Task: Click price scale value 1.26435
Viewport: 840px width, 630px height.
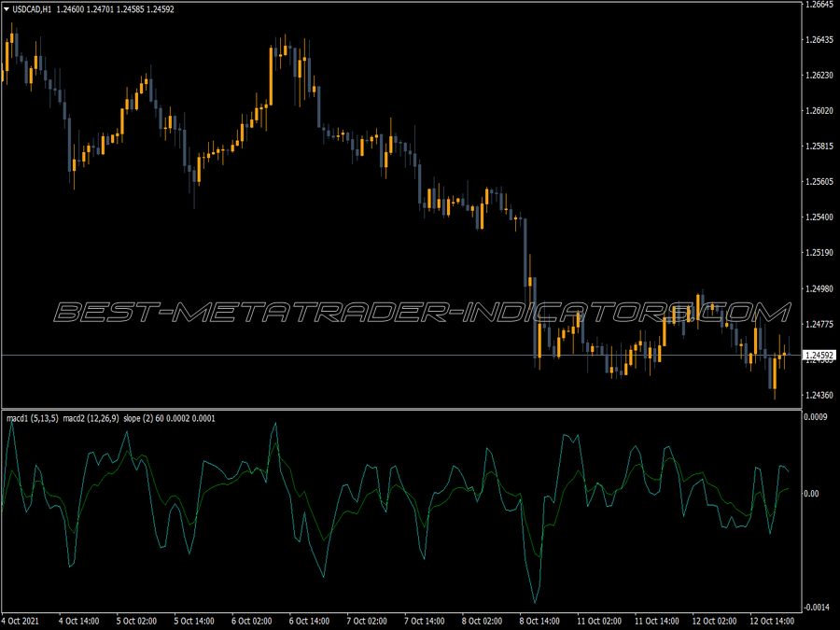Action: [x=819, y=39]
